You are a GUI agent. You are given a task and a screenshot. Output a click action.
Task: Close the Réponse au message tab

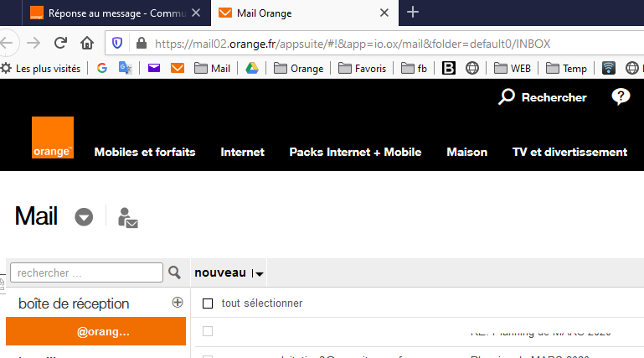(196, 13)
